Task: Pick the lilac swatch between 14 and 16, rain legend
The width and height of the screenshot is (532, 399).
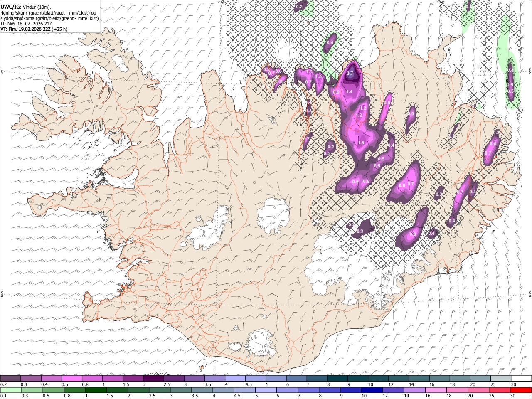Action: 414,390
